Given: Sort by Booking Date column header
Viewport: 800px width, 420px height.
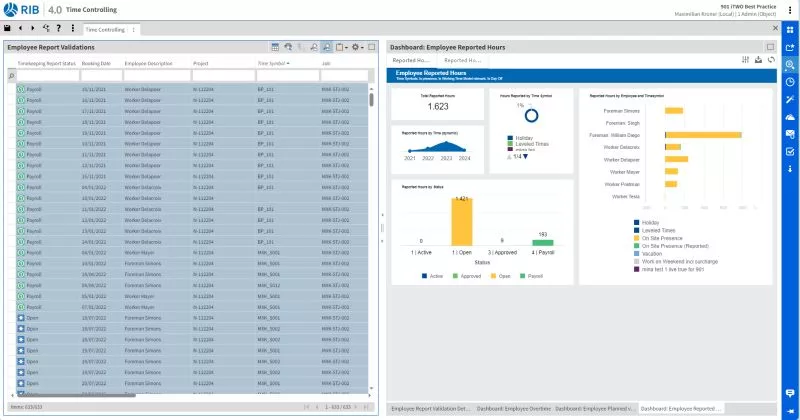Looking at the screenshot, I should [96, 63].
